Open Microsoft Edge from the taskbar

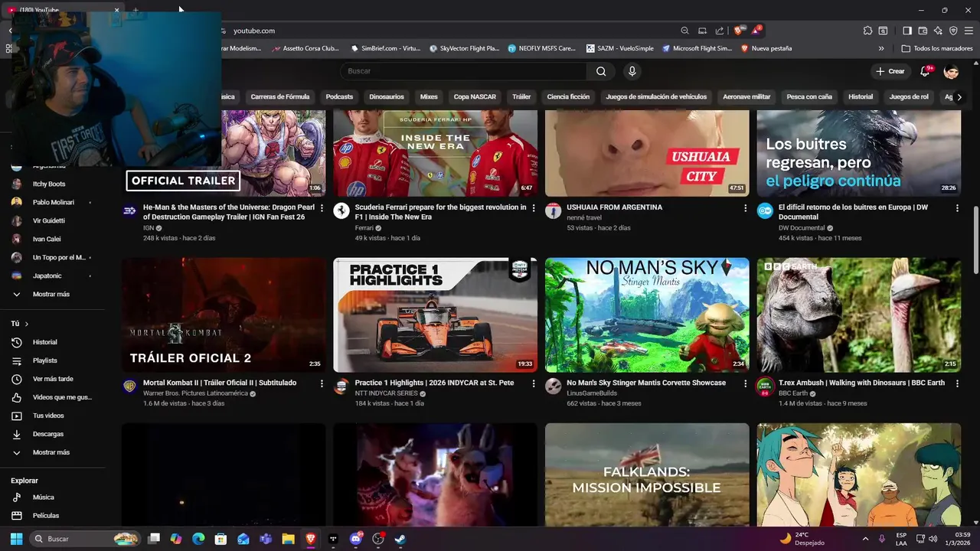(x=198, y=539)
